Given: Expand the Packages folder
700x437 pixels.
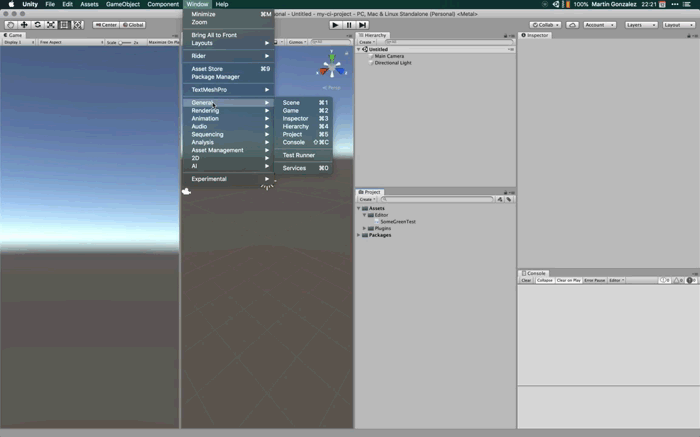Looking at the screenshot, I should point(358,235).
